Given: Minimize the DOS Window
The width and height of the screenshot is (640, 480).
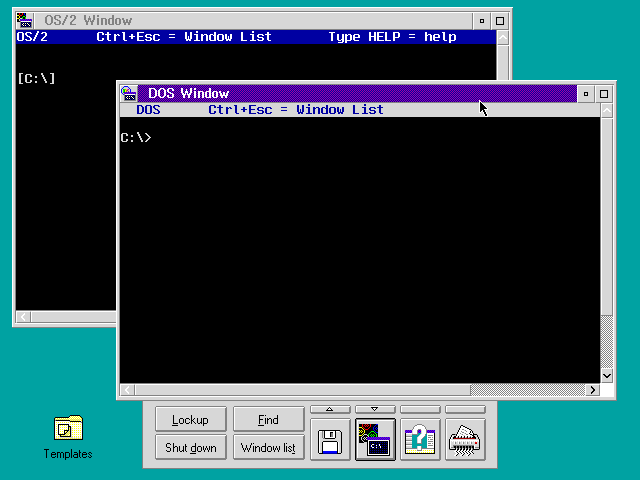Looking at the screenshot, I should (586, 94).
